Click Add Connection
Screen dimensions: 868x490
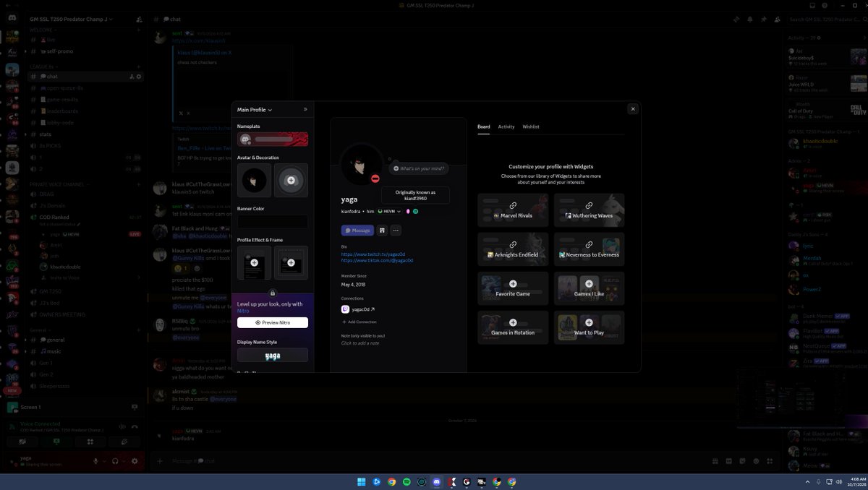coord(359,322)
